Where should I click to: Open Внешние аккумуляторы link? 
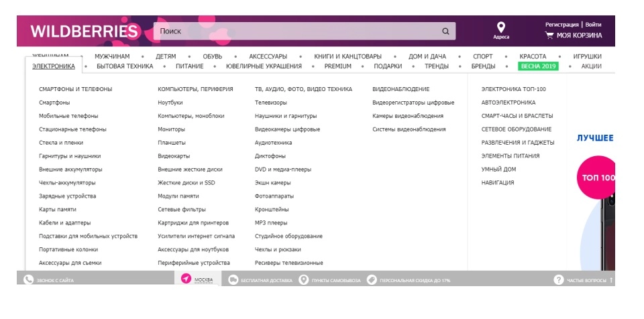[70, 170]
